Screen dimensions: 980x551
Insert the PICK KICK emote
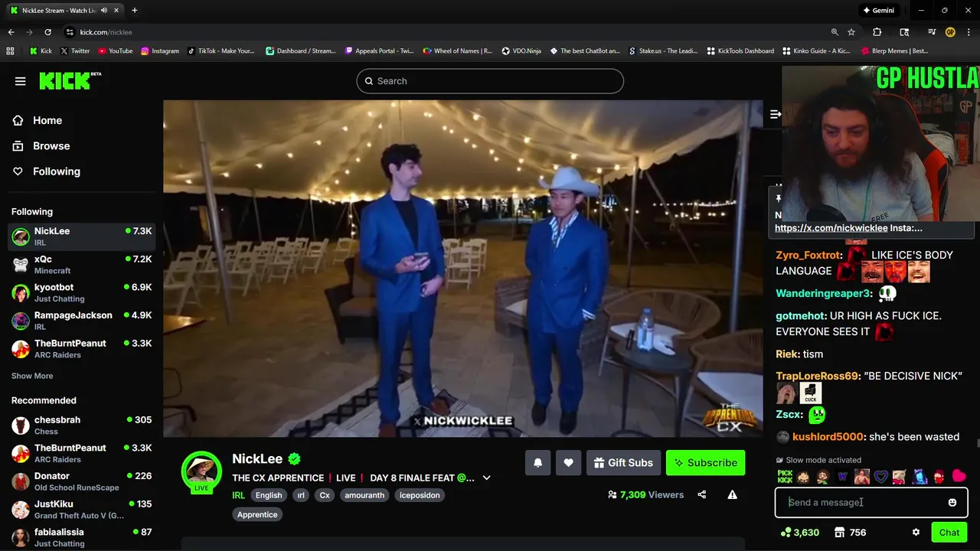coord(785,477)
